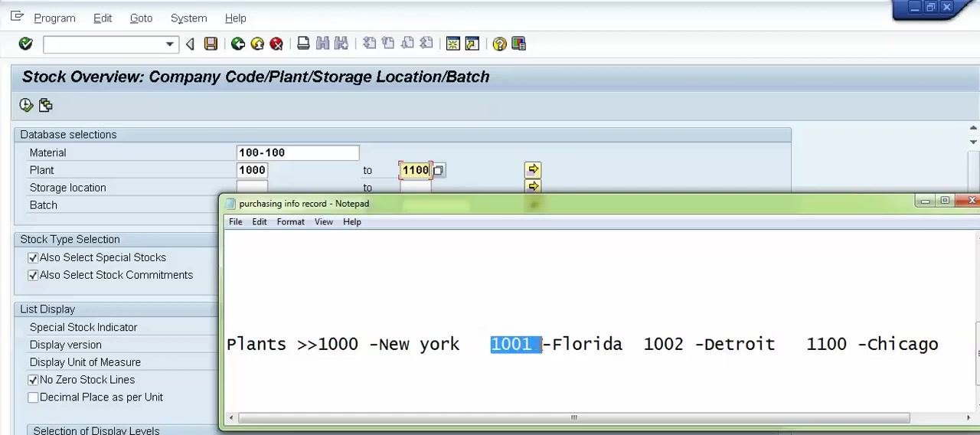Click the Plant multiple selection arrow button
Image resolution: width=980 pixels, height=435 pixels.
pos(533,169)
